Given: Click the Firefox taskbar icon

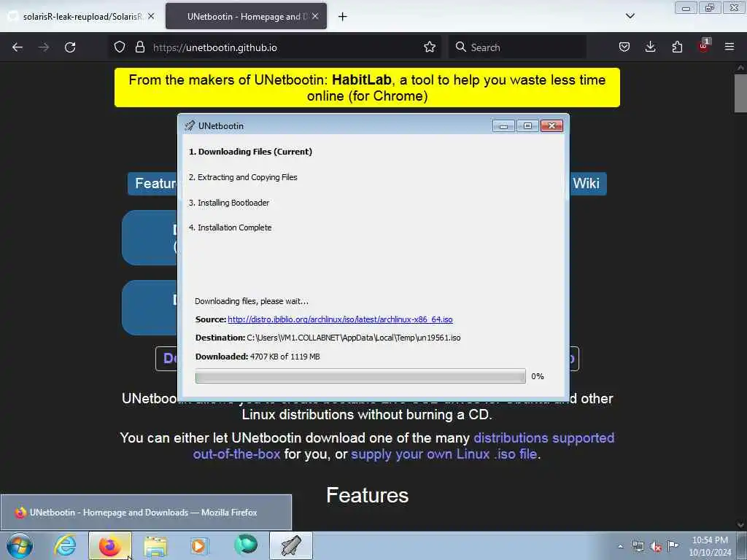Looking at the screenshot, I should [x=110, y=545].
